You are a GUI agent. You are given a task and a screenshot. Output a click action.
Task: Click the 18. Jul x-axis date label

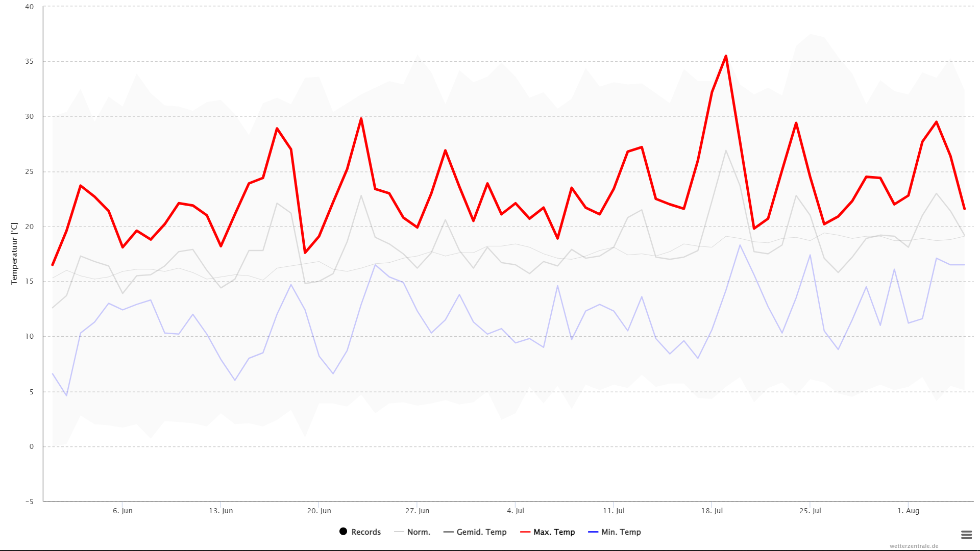tap(712, 511)
